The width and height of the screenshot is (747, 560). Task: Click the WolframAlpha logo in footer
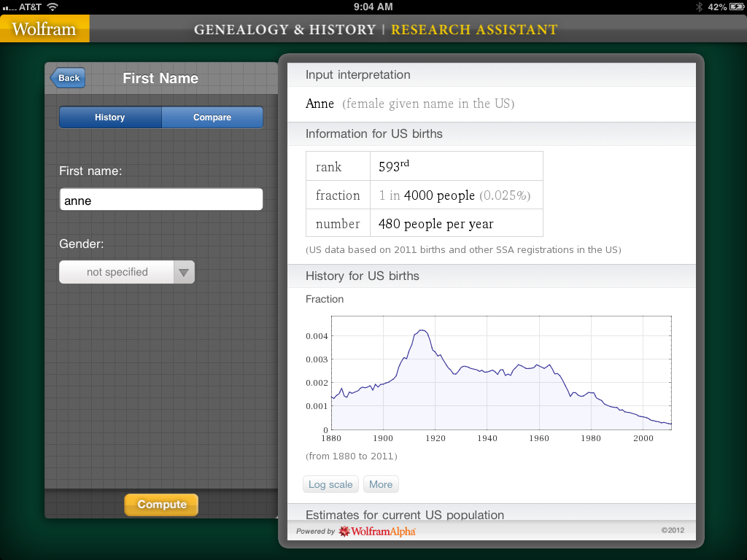tap(377, 532)
